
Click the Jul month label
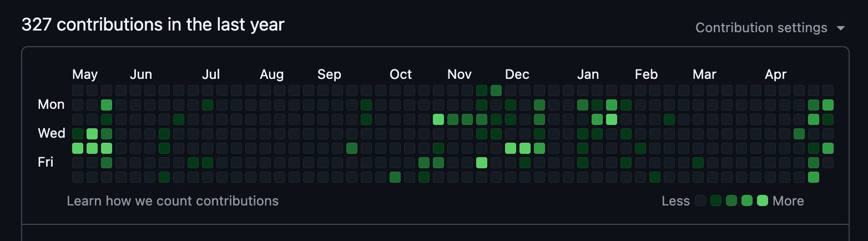point(211,74)
